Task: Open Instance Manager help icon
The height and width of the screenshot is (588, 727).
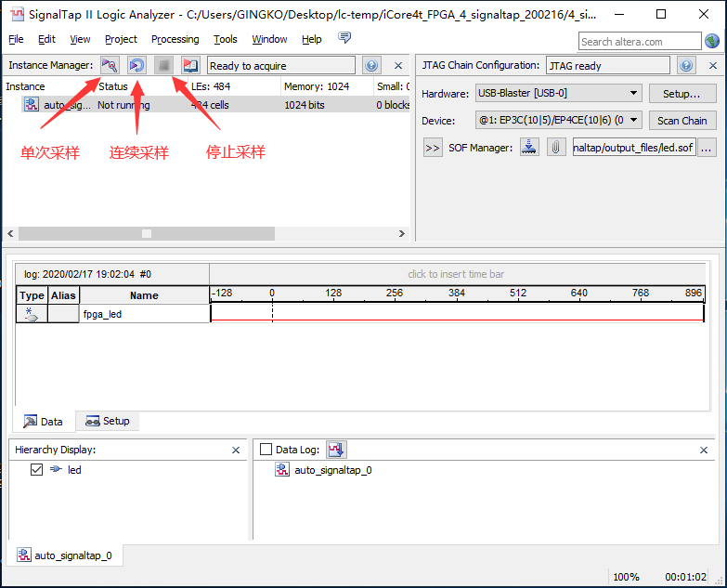Action: (371, 66)
